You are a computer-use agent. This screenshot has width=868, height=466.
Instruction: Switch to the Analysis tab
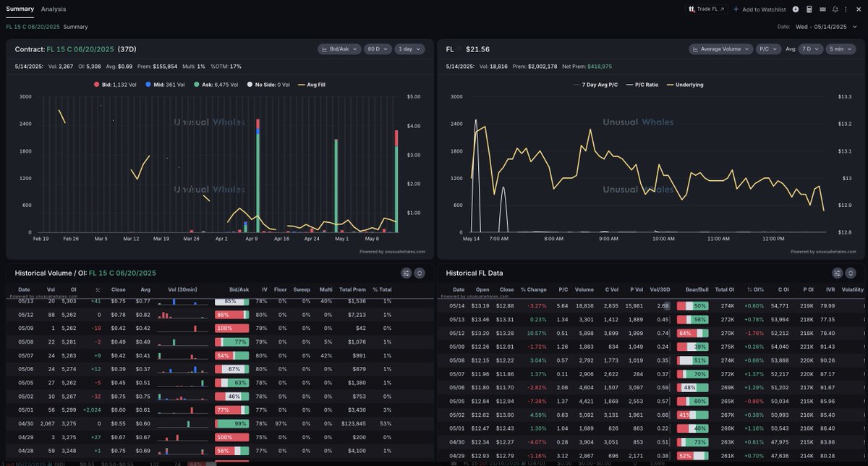click(54, 9)
